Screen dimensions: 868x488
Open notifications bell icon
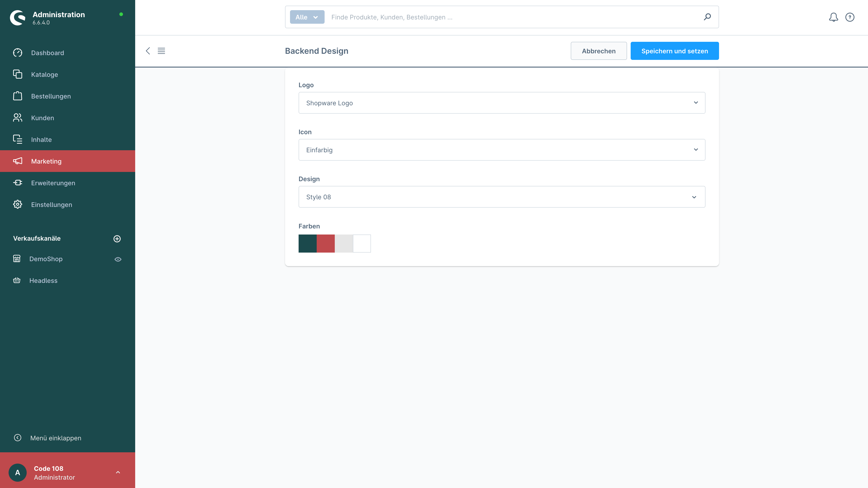833,17
